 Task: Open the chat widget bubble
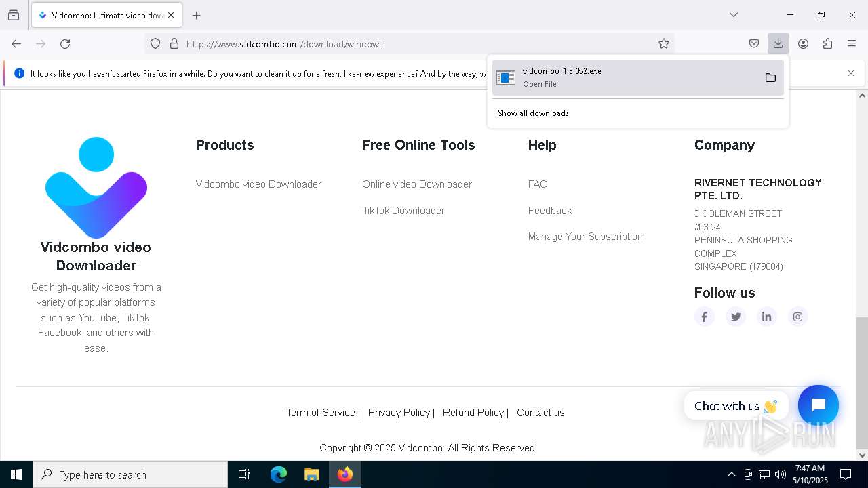pos(818,405)
